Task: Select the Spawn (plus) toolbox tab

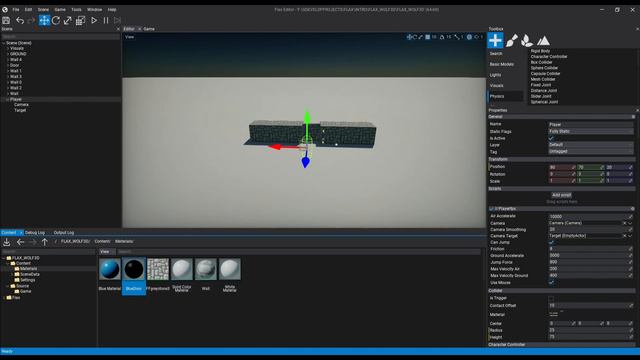Action: coord(495,40)
